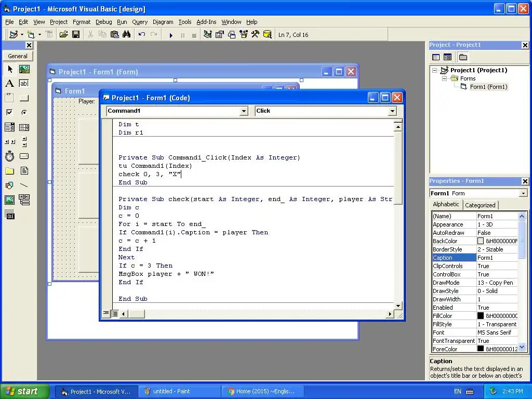
Task: Switch to the Categorized properties tab
Action: point(480,205)
